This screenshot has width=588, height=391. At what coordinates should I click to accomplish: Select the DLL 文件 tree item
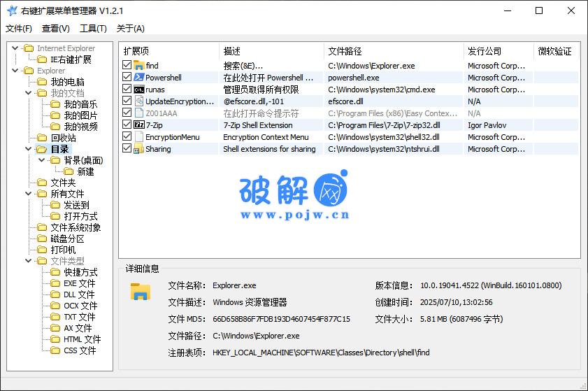(x=79, y=294)
